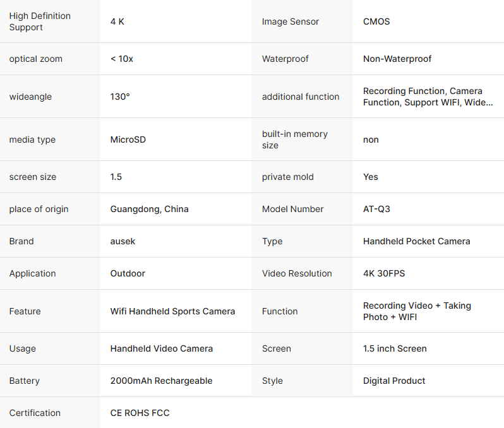This screenshot has width=504, height=428.
Task: Click the 'Digital Product' style value
Action: tap(394, 381)
